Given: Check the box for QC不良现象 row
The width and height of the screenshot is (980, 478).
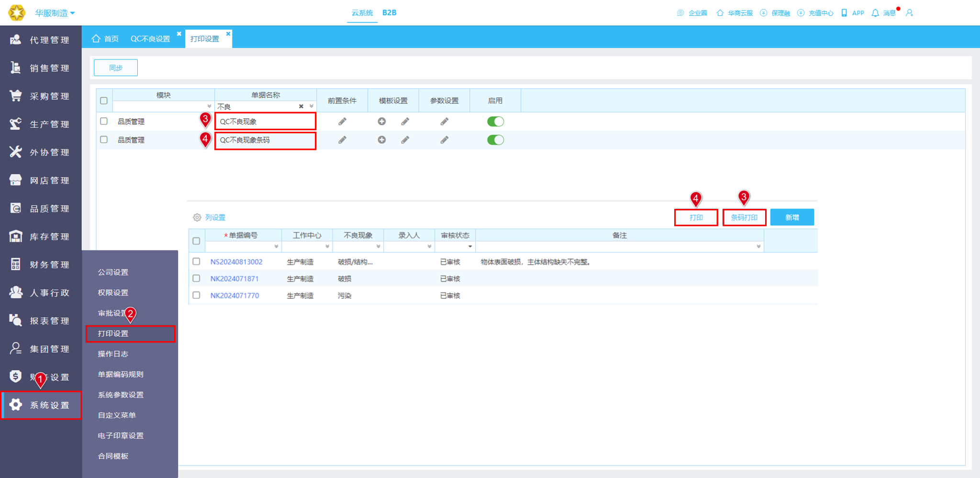Looking at the screenshot, I should coord(104,121).
